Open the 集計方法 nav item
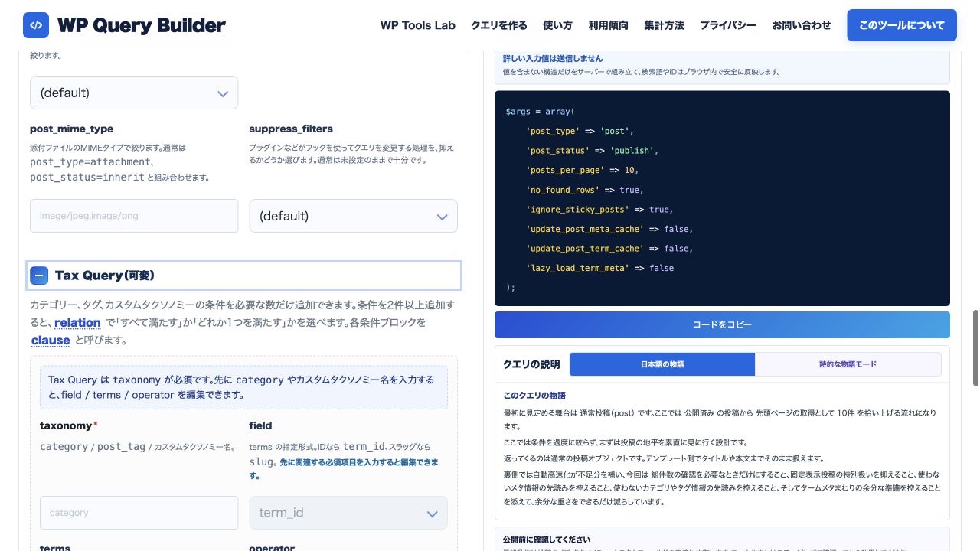The height and width of the screenshot is (551, 980). click(x=664, y=25)
